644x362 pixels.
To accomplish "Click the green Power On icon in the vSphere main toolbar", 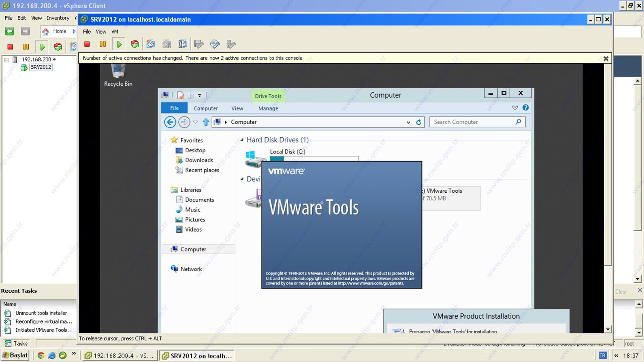I will pos(42,47).
